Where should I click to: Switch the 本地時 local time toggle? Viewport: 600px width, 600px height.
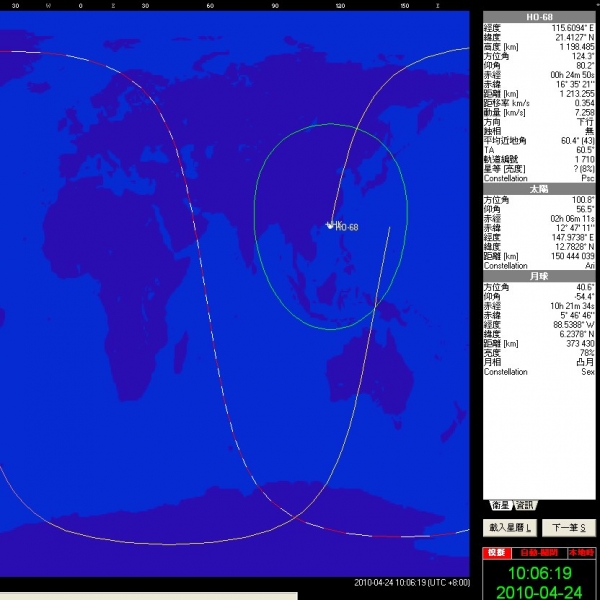click(x=581, y=553)
